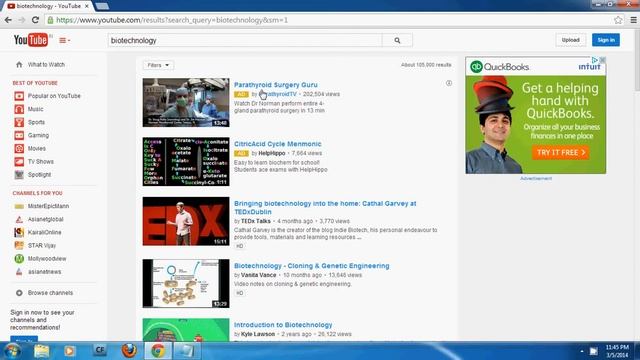This screenshot has height=360, width=640.
Task: Open the Filters dropdown
Action: tap(158, 65)
